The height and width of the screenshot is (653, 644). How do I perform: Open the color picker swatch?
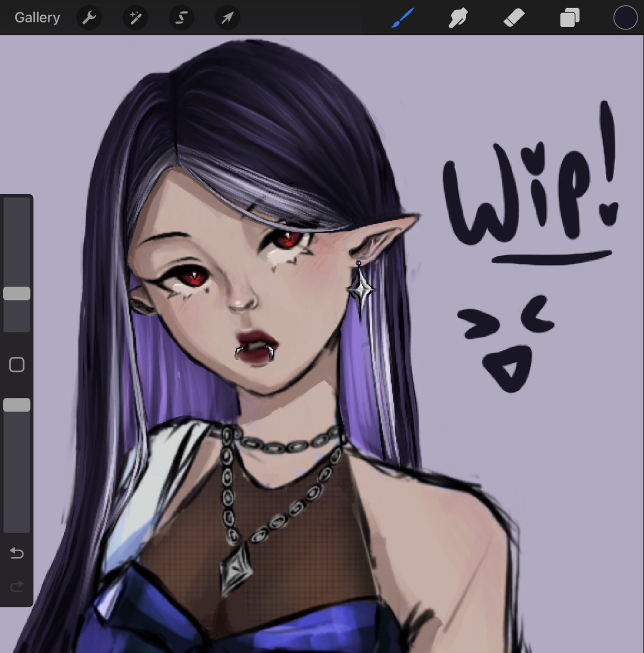(x=625, y=17)
